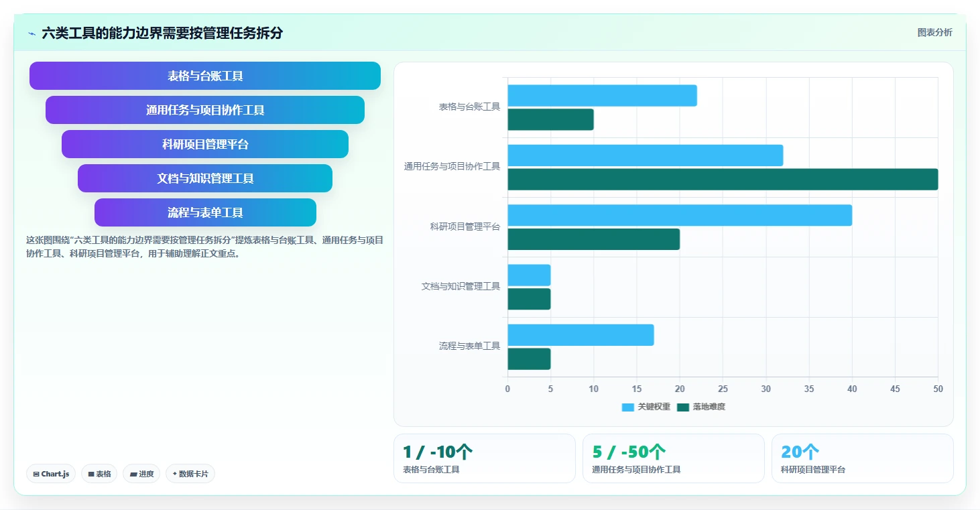Click the x-axis tick value 50
Image resolution: width=980 pixels, height=510 pixels.
[x=938, y=389]
